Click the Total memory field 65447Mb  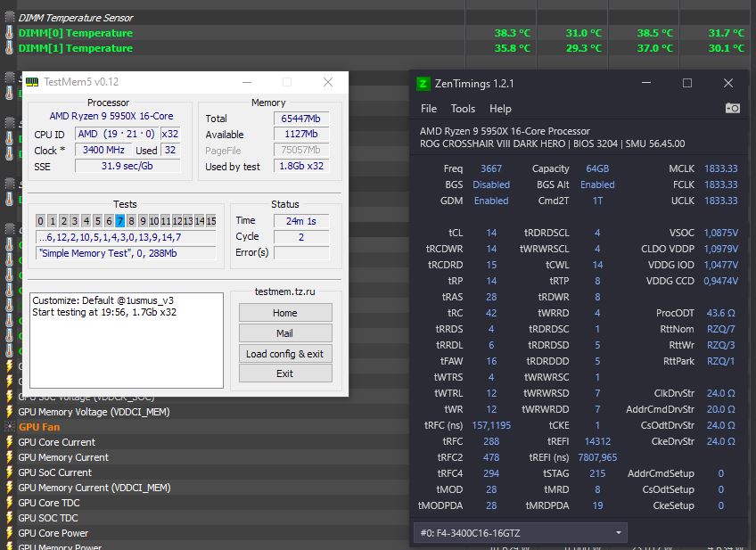pyautogui.click(x=301, y=119)
